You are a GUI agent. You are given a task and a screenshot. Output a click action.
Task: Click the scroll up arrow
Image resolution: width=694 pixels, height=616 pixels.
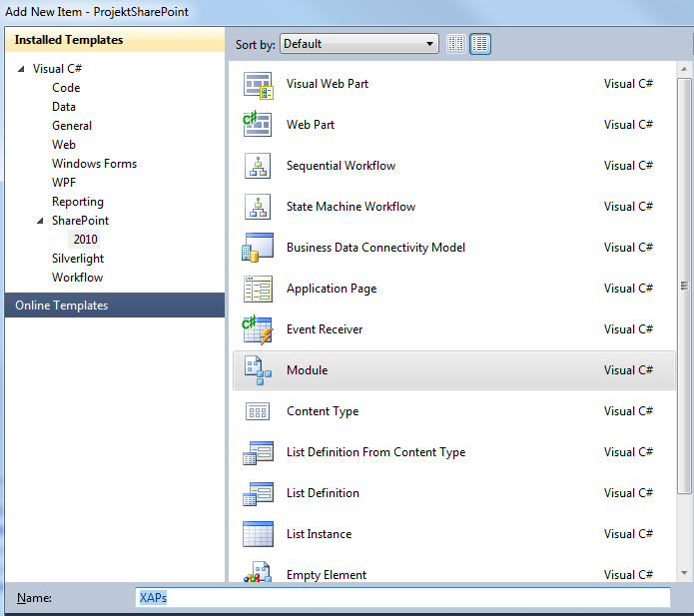pyautogui.click(x=684, y=69)
